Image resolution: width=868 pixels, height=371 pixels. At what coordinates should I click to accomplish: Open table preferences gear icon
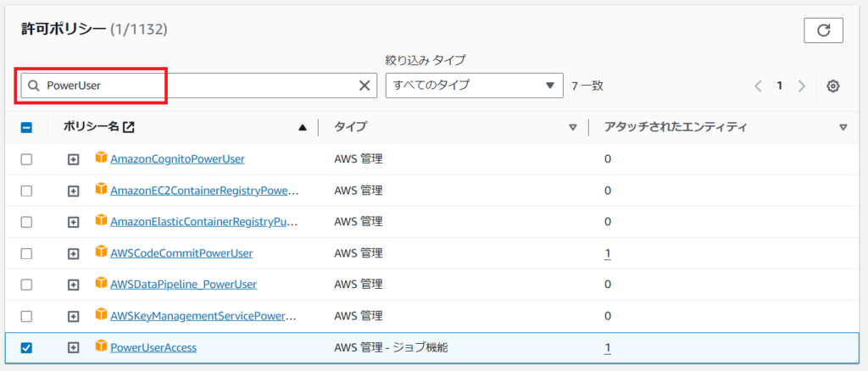[832, 86]
